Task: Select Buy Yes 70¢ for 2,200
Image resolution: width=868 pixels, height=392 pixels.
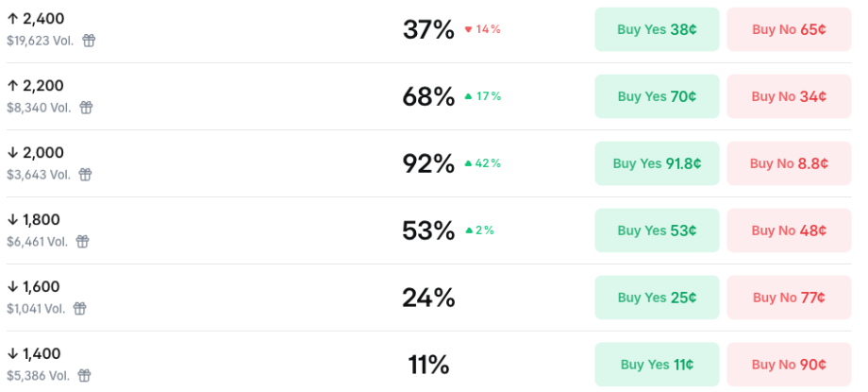Action: coord(657,96)
